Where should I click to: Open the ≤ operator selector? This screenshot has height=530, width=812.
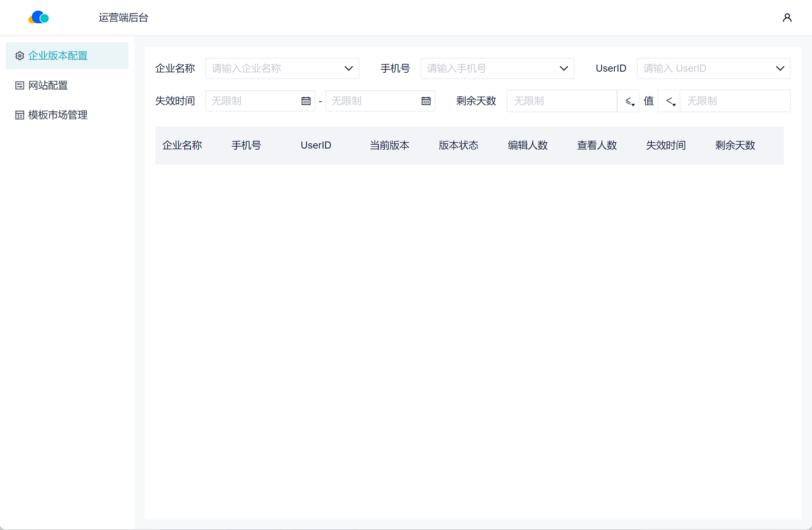[628, 101]
